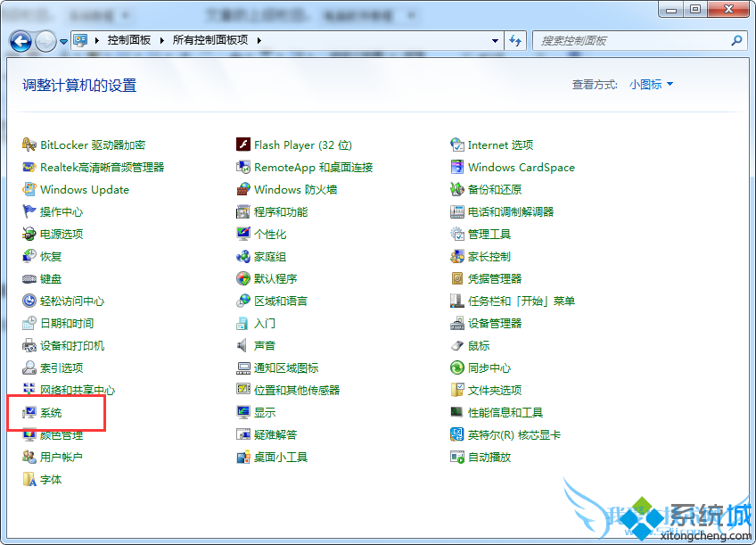Open the 索引选项 icon

pos(29,367)
